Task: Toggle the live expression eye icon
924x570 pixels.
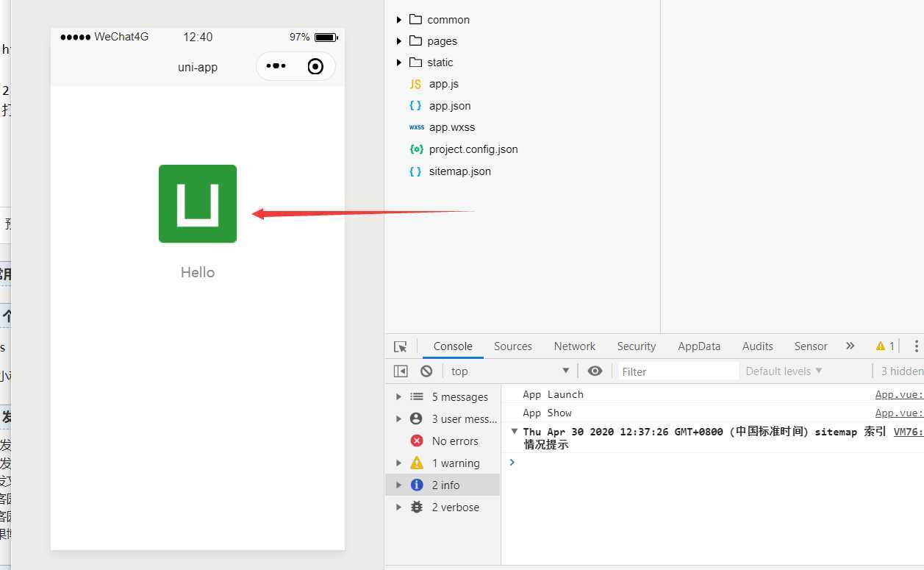Action: tap(595, 371)
